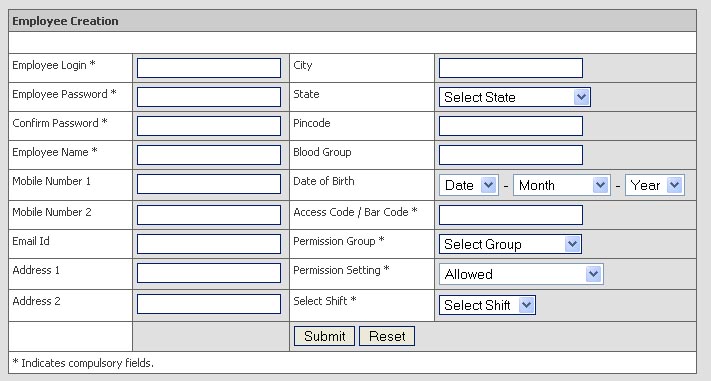
Task: Click the '* Indicates compulsory fields.' note
Action: tap(83, 363)
